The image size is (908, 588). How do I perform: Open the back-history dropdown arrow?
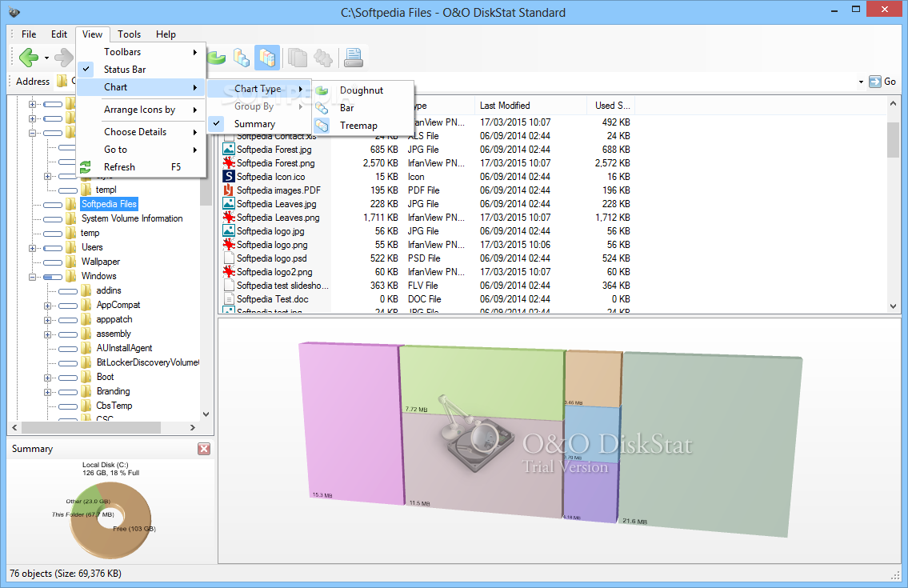click(46, 58)
